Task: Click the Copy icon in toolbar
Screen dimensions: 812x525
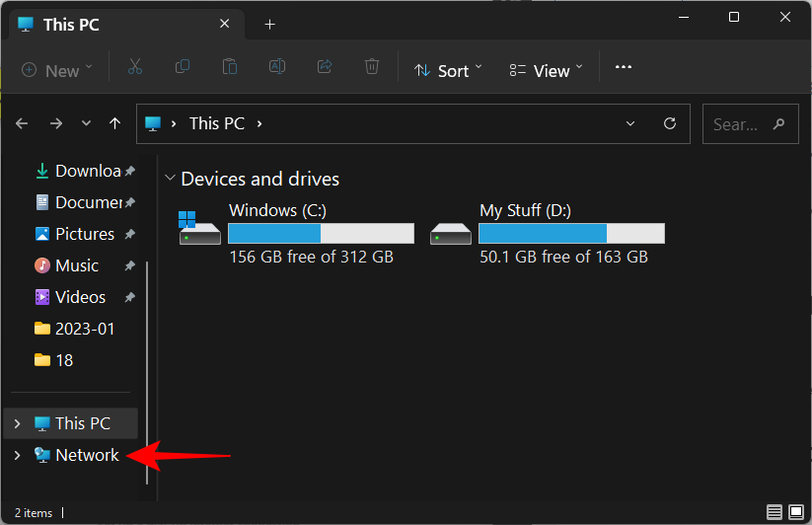Action: (x=183, y=67)
